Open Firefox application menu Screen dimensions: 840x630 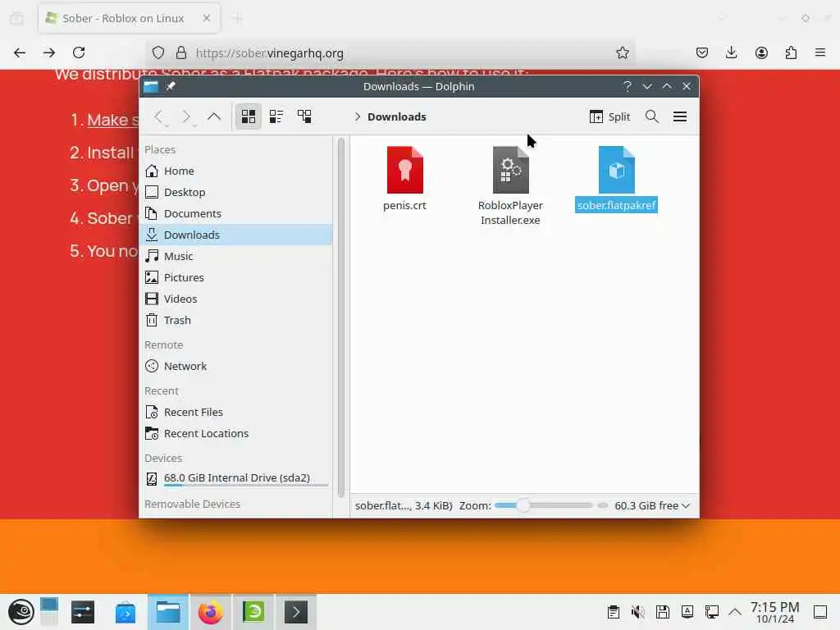tap(820, 52)
